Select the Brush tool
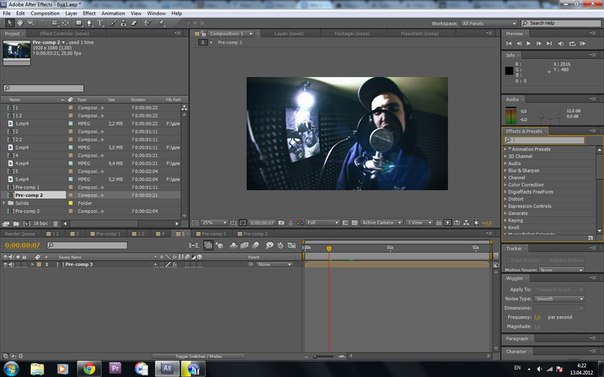The width and height of the screenshot is (604, 377). pyautogui.click(x=113, y=23)
